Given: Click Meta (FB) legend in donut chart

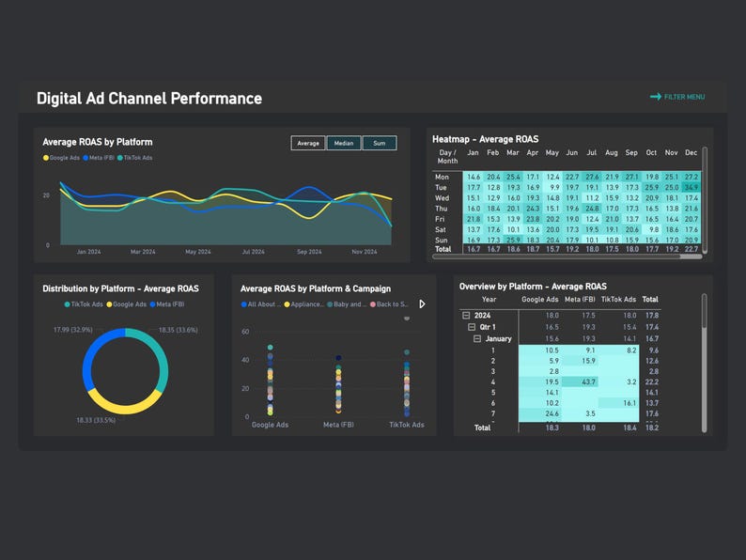Looking at the screenshot, I should point(167,304).
